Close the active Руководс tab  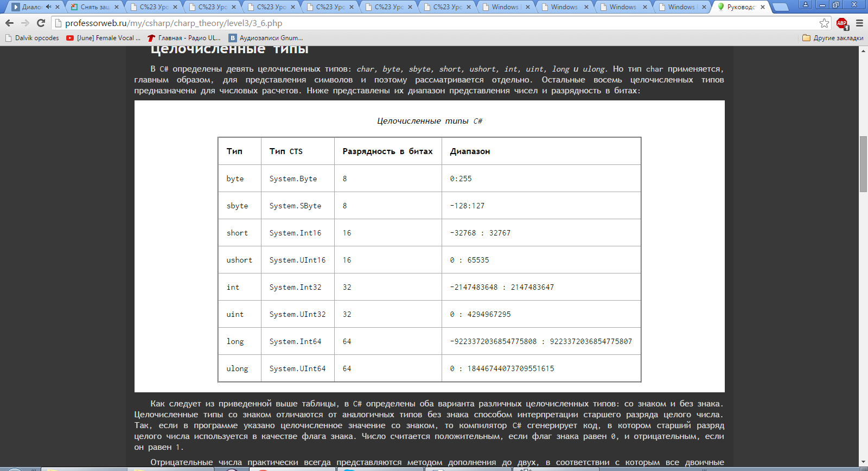click(x=762, y=7)
